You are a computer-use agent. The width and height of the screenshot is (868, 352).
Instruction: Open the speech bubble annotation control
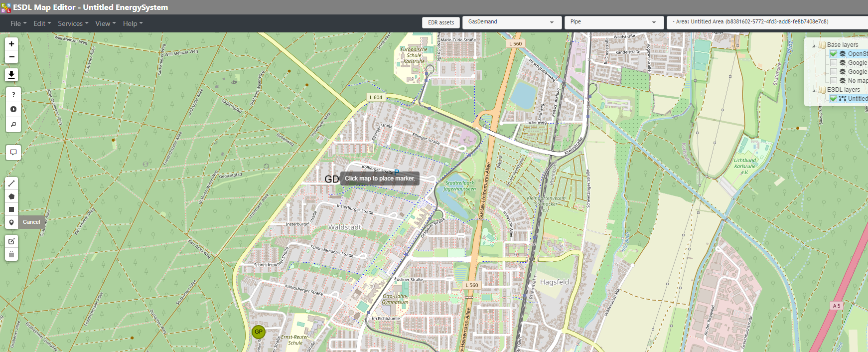[13, 153]
